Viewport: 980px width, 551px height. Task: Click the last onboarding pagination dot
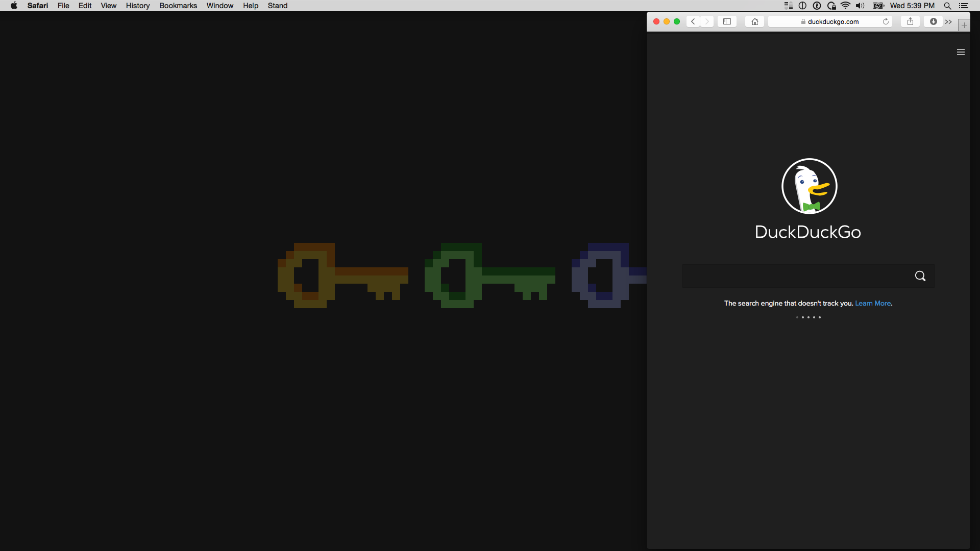820,317
